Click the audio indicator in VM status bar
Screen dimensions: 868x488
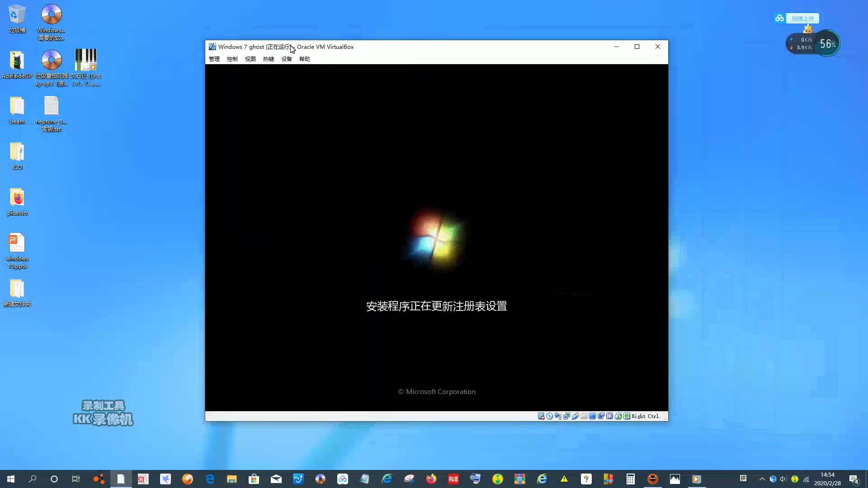tap(558, 416)
